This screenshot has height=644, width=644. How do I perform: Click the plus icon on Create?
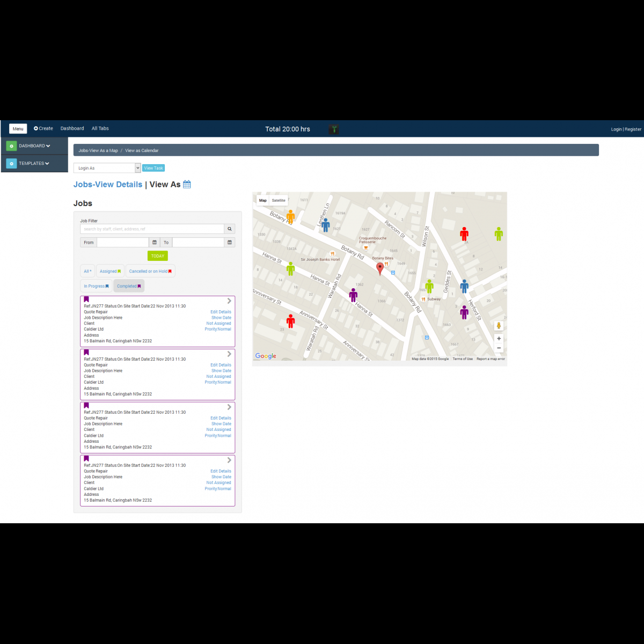point(36,128)
